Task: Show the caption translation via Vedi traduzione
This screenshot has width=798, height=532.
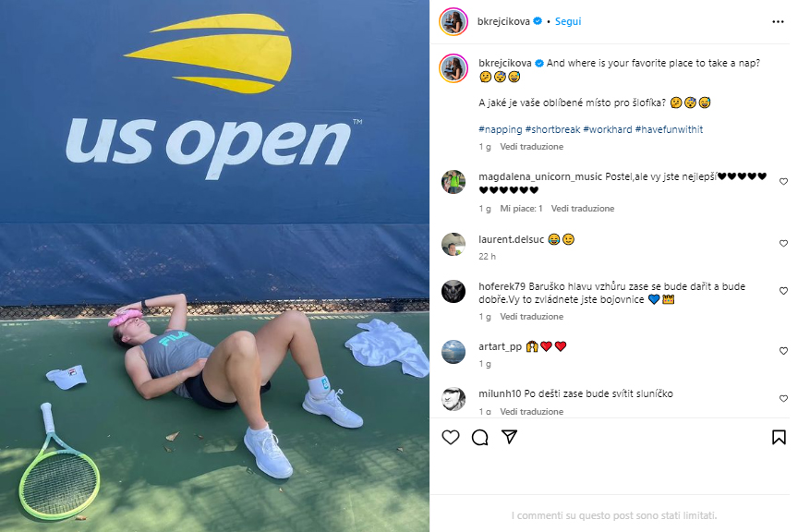Action: (x=531, y=147)
